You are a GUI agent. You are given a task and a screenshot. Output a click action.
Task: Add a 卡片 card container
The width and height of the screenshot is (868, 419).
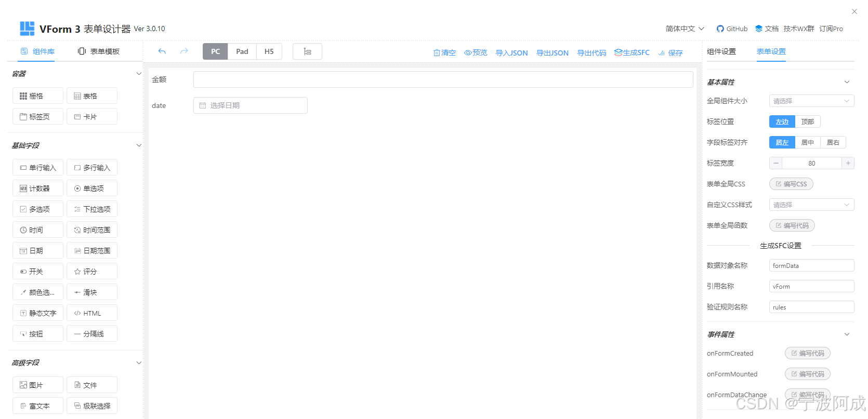click(x=92, y=116)
